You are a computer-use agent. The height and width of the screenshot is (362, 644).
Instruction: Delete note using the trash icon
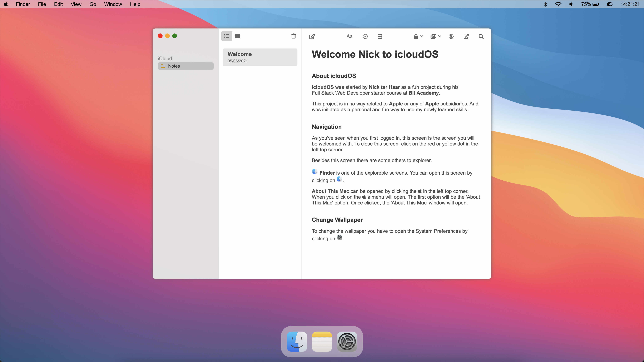pyautogui.click(x=293, y=36)
